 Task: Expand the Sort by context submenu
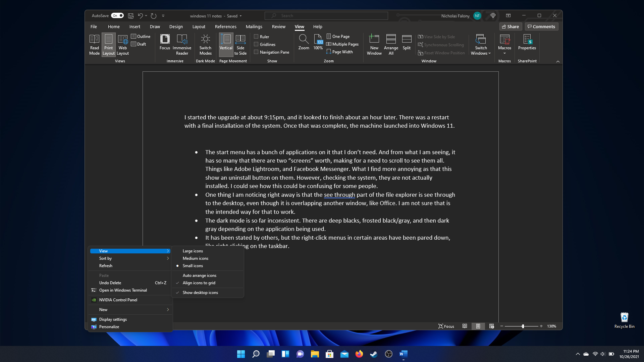point(130,258)
